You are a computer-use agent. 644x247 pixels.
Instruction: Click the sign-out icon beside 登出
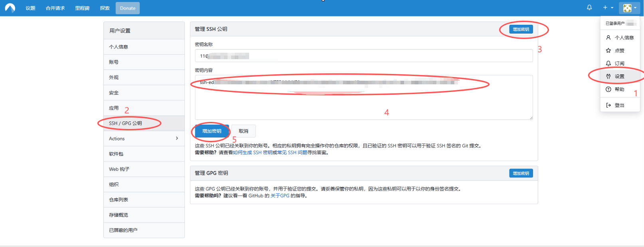coord(608,105)
